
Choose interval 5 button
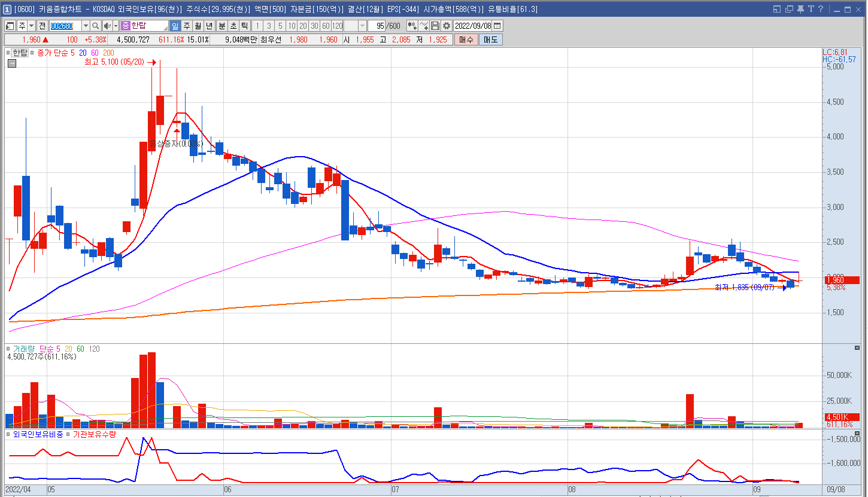[x=280, y=26]
